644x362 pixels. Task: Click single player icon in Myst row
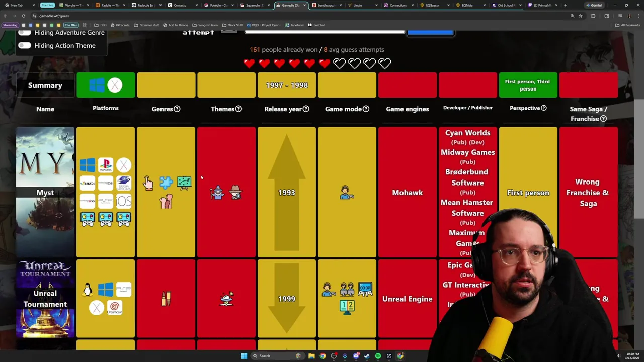click(x=347, y=192)
